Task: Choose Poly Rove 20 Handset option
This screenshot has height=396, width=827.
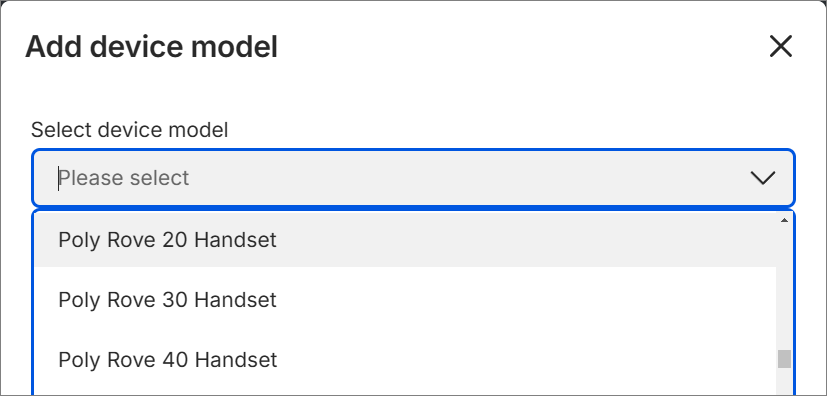Action: click(406, 240)
